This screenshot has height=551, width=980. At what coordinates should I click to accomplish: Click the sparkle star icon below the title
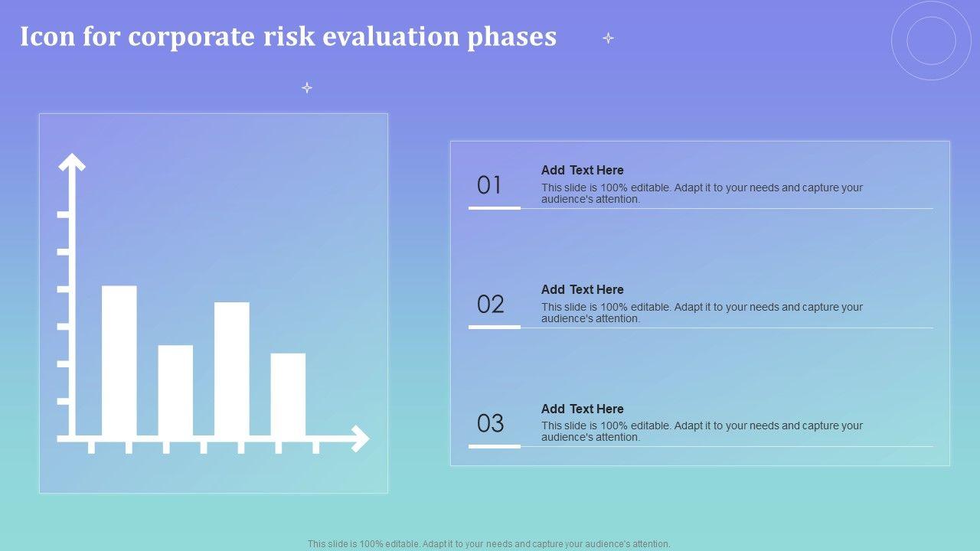coord(307,88)
